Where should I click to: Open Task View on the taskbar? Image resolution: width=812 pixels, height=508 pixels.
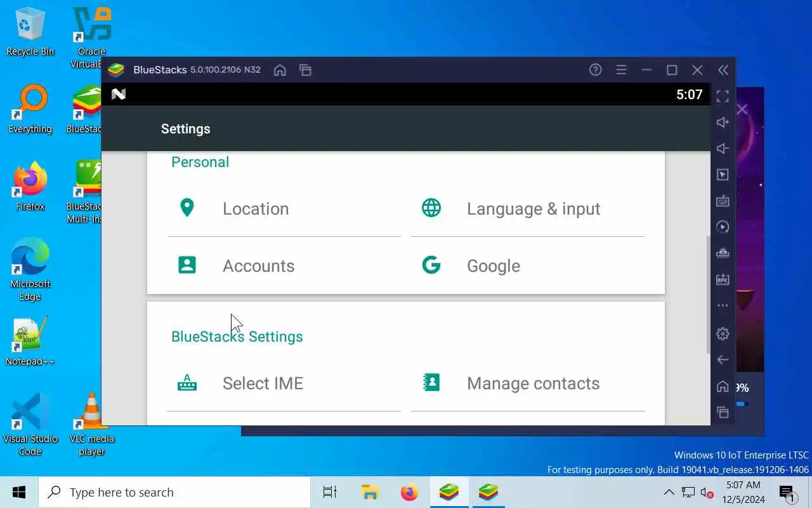(x=330, y=492)
